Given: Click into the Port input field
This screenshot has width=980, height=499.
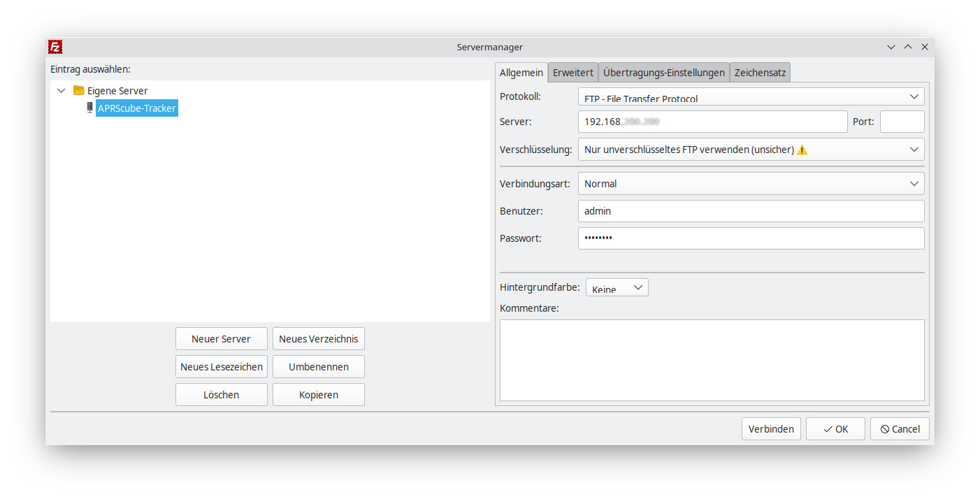Looking at the screenshot, I should [902, 122].
